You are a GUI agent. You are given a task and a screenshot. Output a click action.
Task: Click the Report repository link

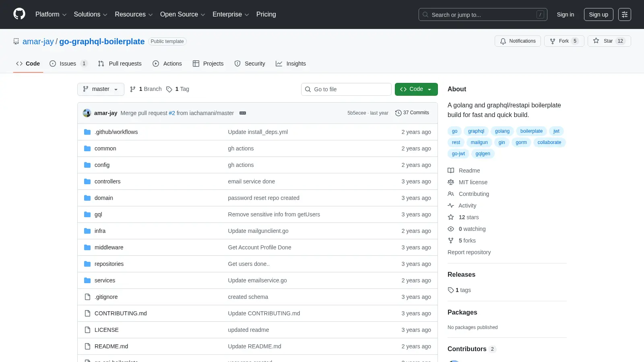click(469, 252)
